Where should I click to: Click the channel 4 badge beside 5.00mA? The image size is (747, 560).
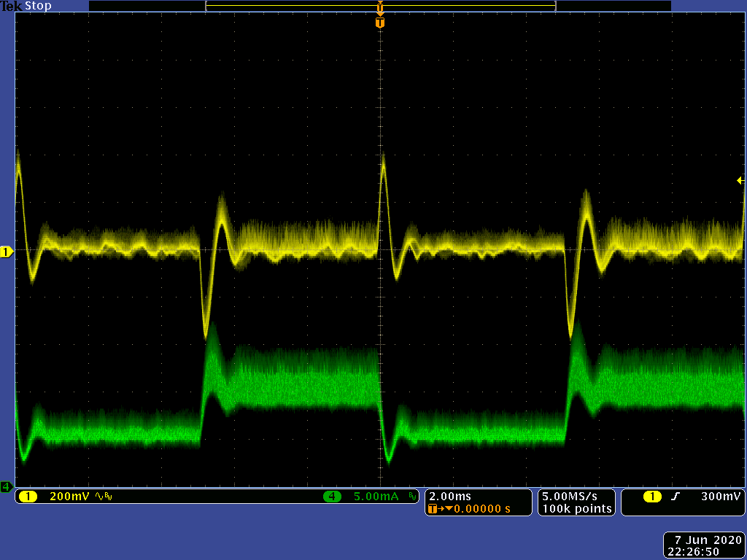(x=332, y=497)
